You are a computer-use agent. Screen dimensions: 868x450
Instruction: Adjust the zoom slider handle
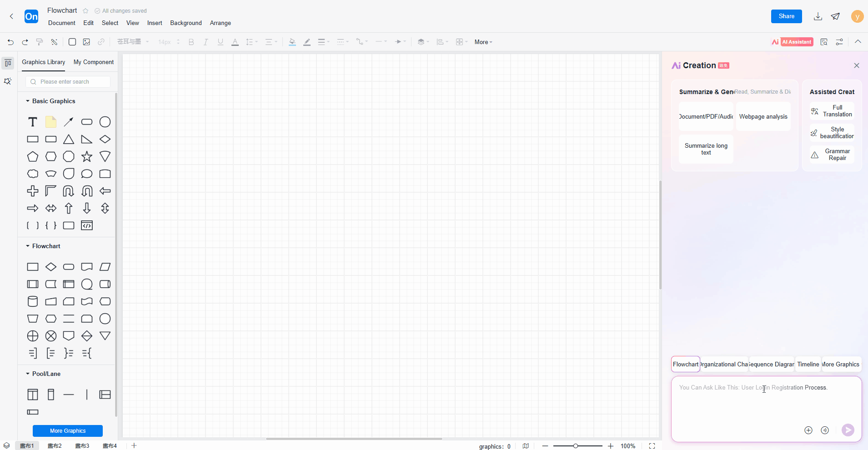tap(576, 446)
